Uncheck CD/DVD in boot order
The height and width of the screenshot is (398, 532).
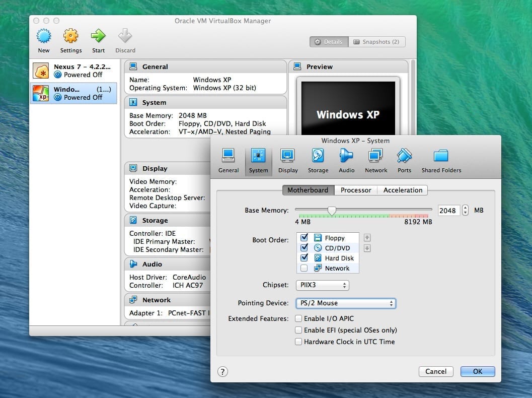[305, 247]
